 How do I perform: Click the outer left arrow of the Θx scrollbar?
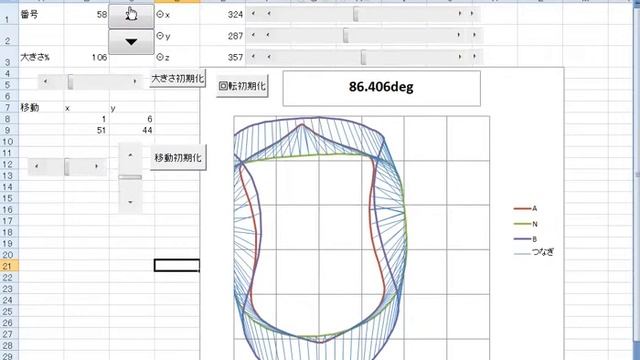[x=253, y=14]
